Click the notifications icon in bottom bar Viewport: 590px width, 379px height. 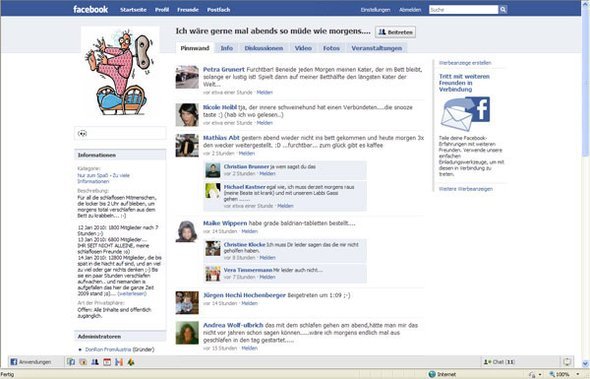(x=567, y=362)
